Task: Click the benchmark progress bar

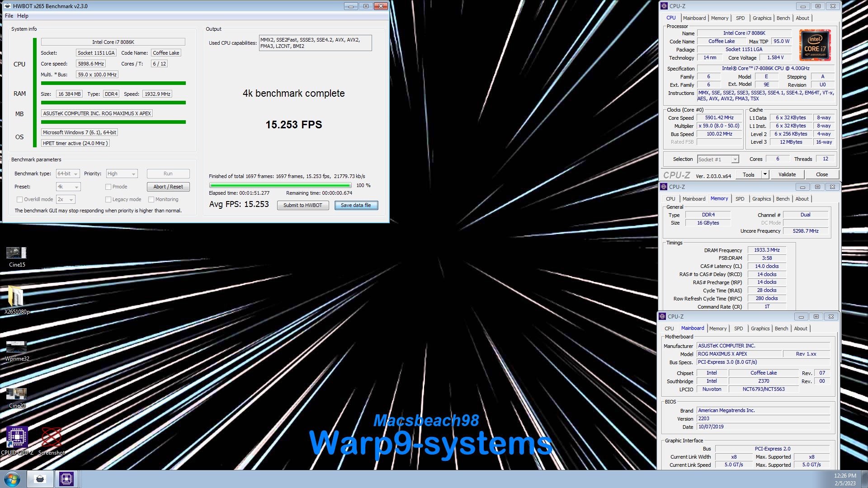Action: pos(280,185)
